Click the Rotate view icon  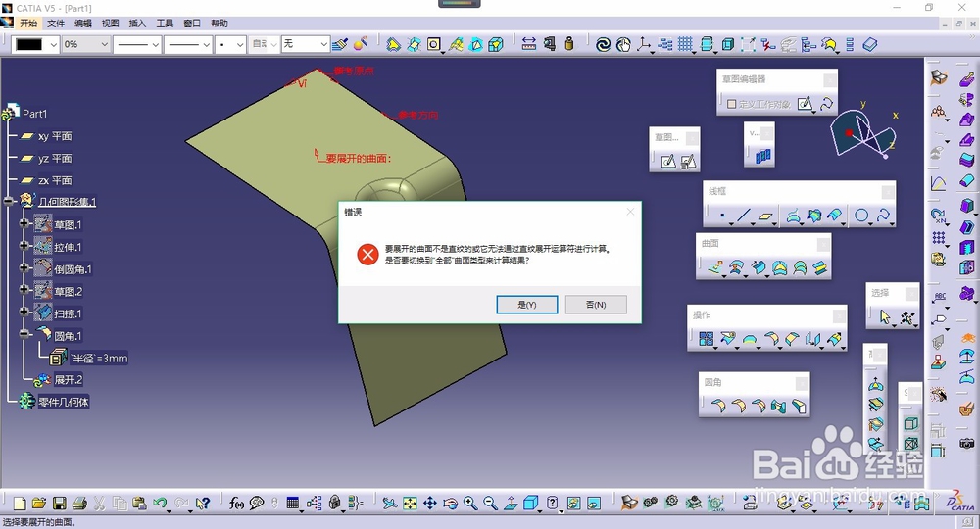[450, 503]
